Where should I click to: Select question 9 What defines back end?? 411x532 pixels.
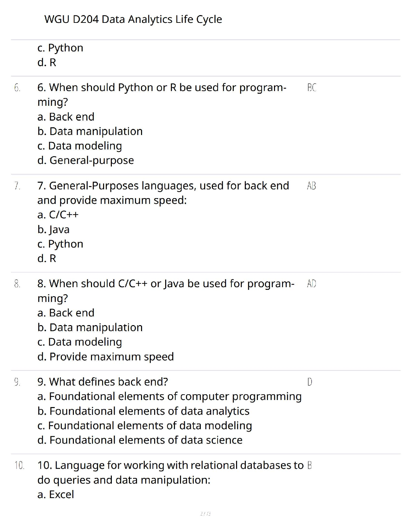click(102, 382)
